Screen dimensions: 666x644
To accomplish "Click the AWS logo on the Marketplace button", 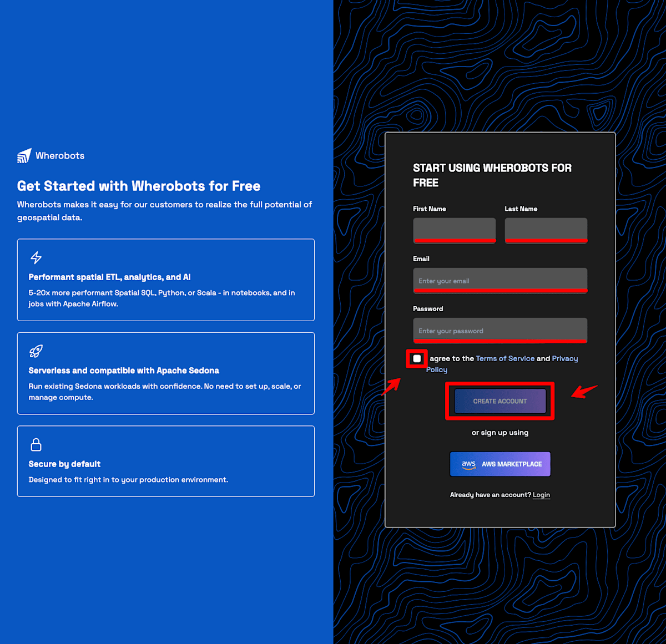I will coord(469,464).
